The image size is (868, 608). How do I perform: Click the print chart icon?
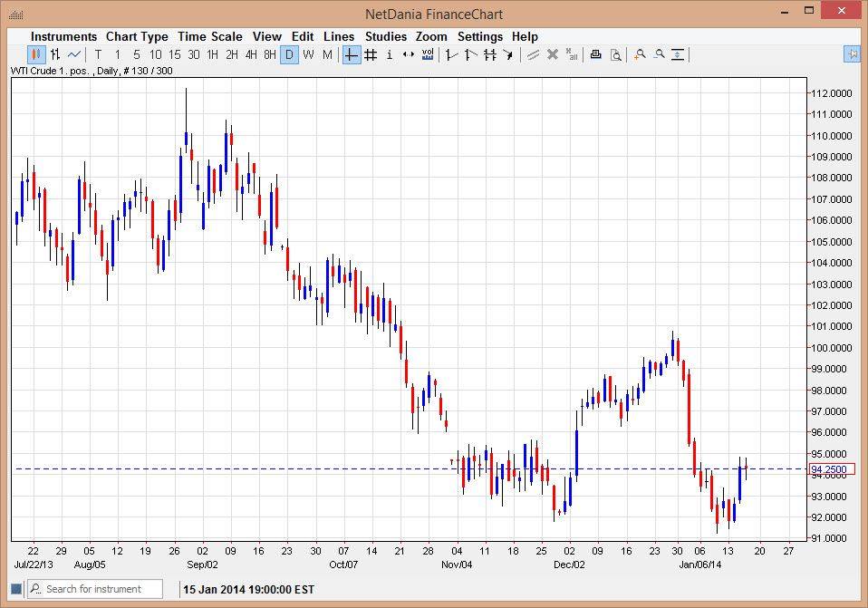595,55
